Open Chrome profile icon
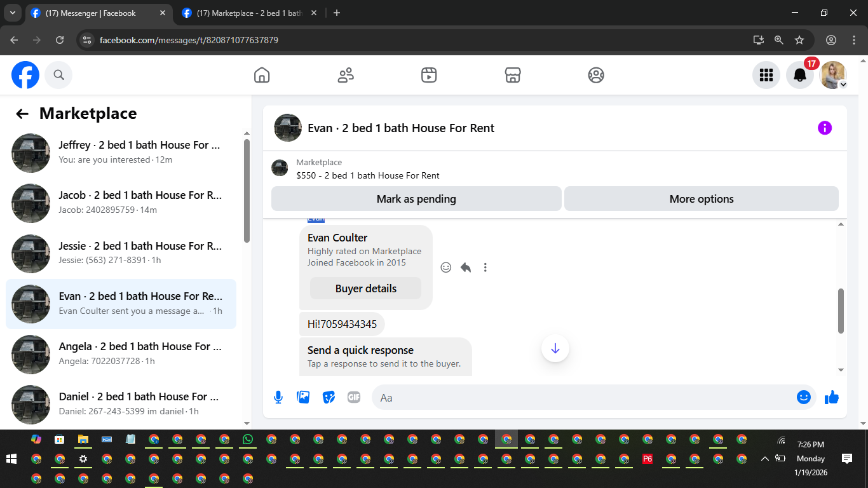 831,40
